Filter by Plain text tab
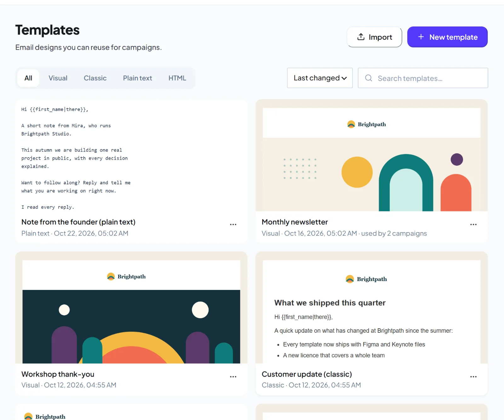This screenshot has width=504, height=420. click(137, 78)
